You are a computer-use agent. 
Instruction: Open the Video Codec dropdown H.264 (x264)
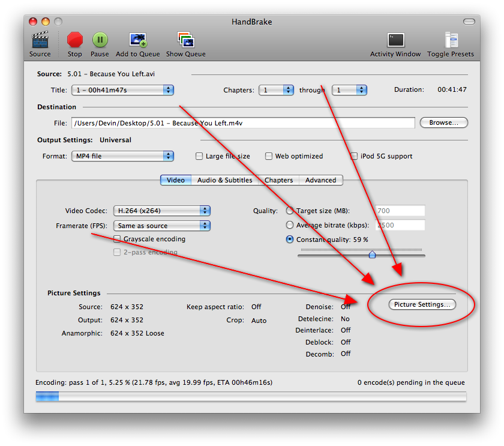pos(161,211)
